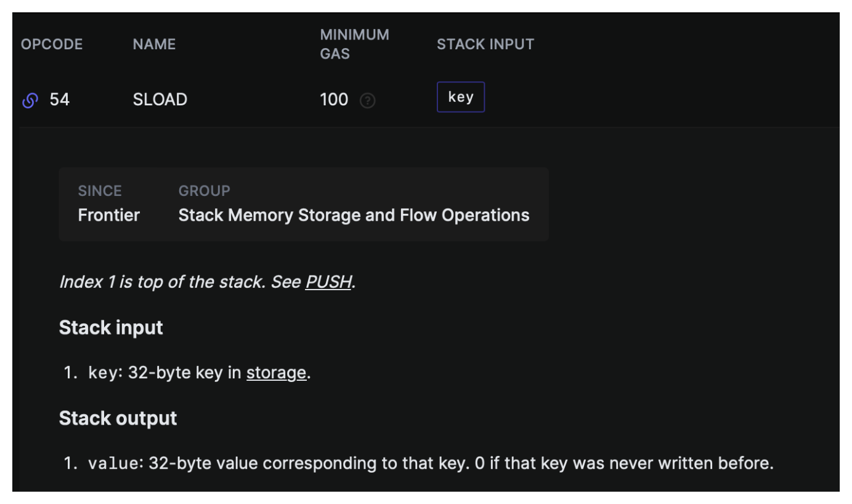Click the Stack output heading
Image resolution: width=852 pixels, height=504 pixels.
118,418
